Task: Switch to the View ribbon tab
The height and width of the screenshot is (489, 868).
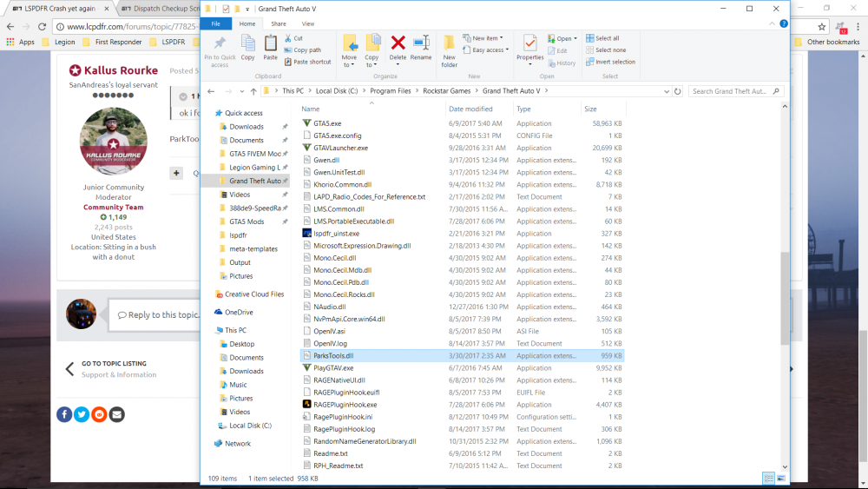Action: (308, 23)
